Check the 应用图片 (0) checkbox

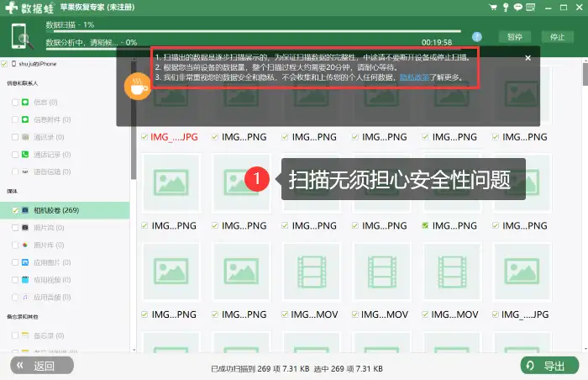pyautogui.click(x=15, y=262)
